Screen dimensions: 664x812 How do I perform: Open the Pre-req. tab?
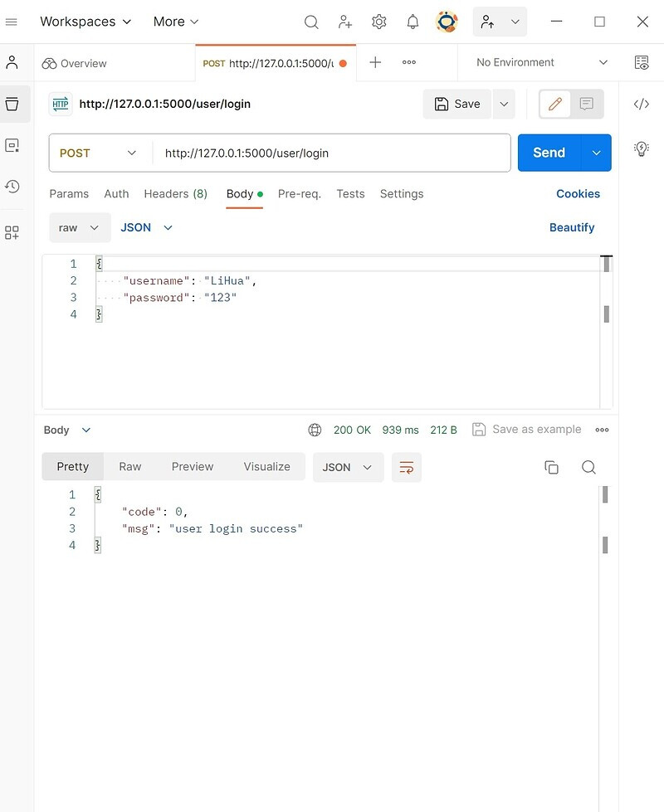299,194
